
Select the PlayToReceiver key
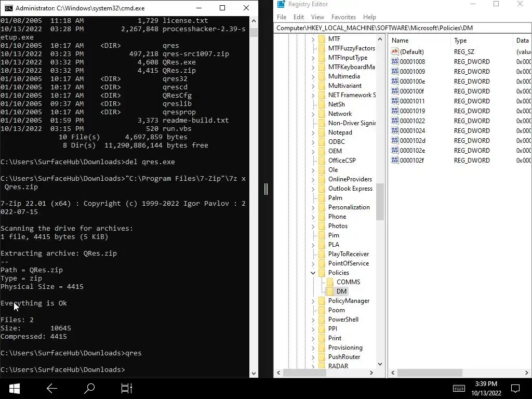coord(349,254)
